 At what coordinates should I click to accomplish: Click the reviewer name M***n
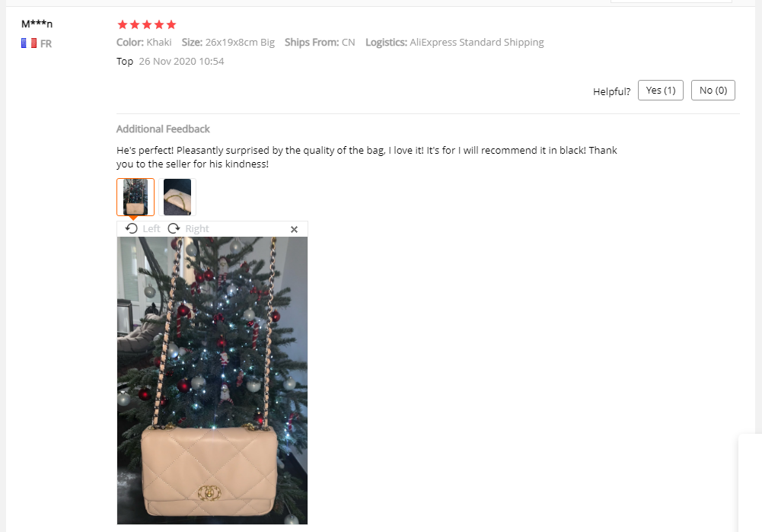point(37,24)
